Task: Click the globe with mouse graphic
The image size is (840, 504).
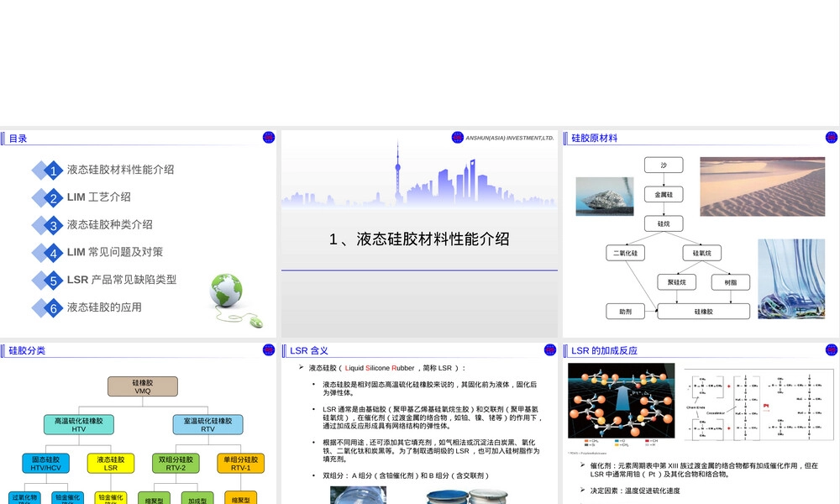Action: [235, 301]
